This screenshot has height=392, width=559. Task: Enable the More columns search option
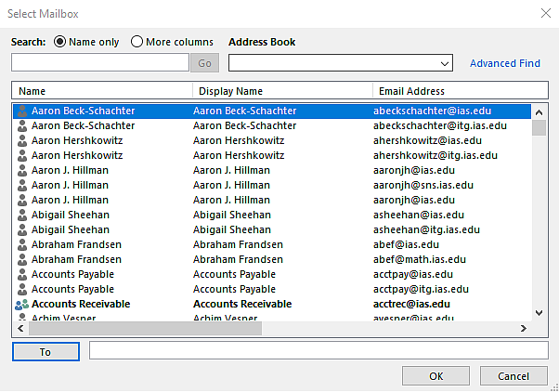(x=137, y=42)
